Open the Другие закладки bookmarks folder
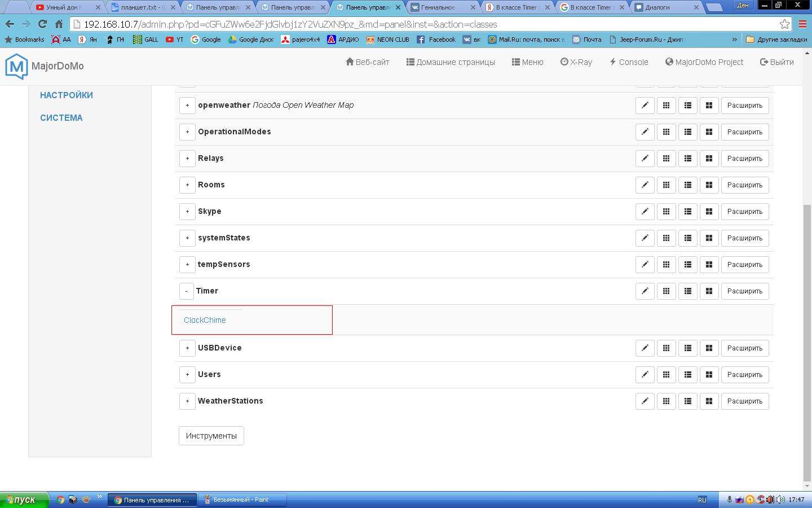This screenshot has height=508, width=812. tap(777, 40)
